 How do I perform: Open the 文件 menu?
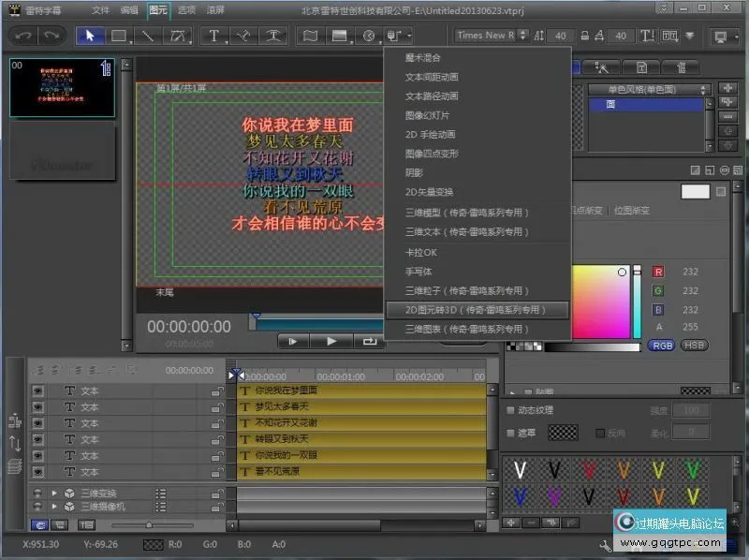[101, 10]
